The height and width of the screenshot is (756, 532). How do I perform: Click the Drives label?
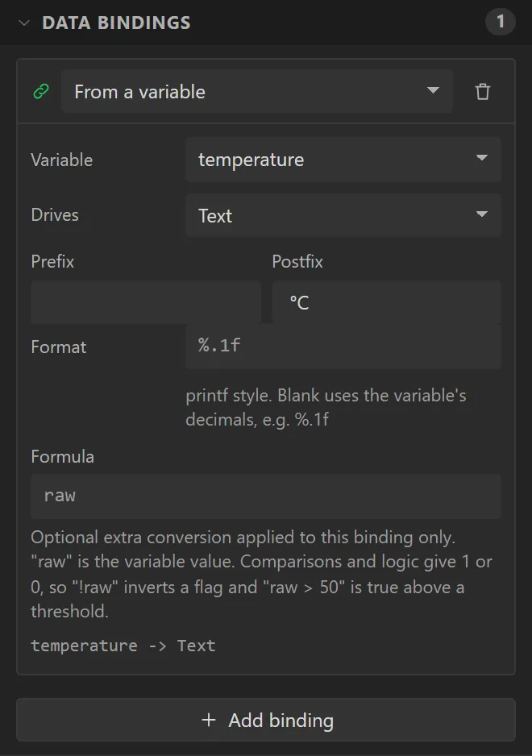pos(55,215)
